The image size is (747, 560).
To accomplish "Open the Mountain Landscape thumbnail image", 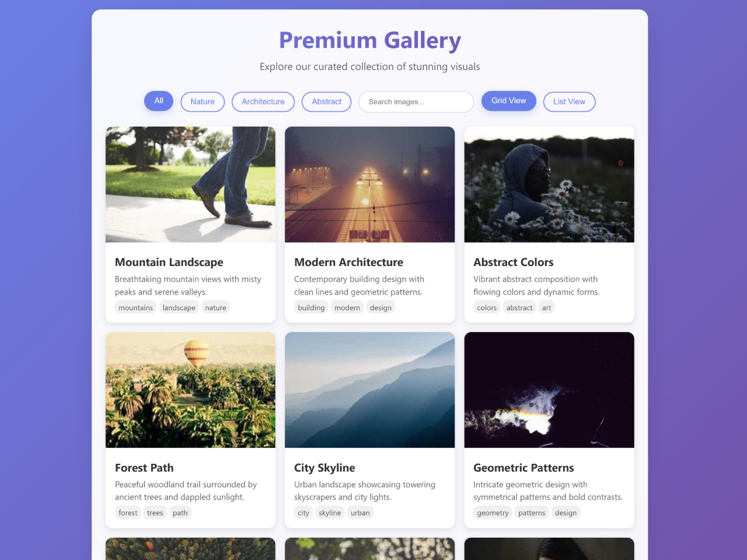I will pos(190,184).
